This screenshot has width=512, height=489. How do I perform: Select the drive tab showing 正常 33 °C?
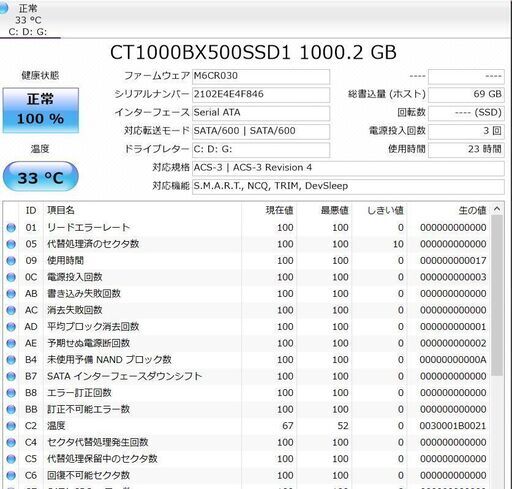[29, 19]
